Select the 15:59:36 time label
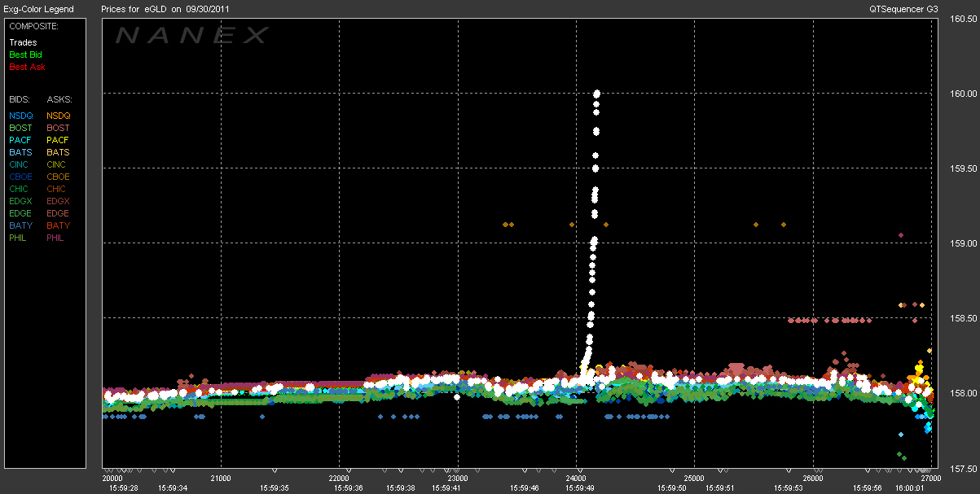This screenshot has width=980, height=494. [x=348, y=488]
